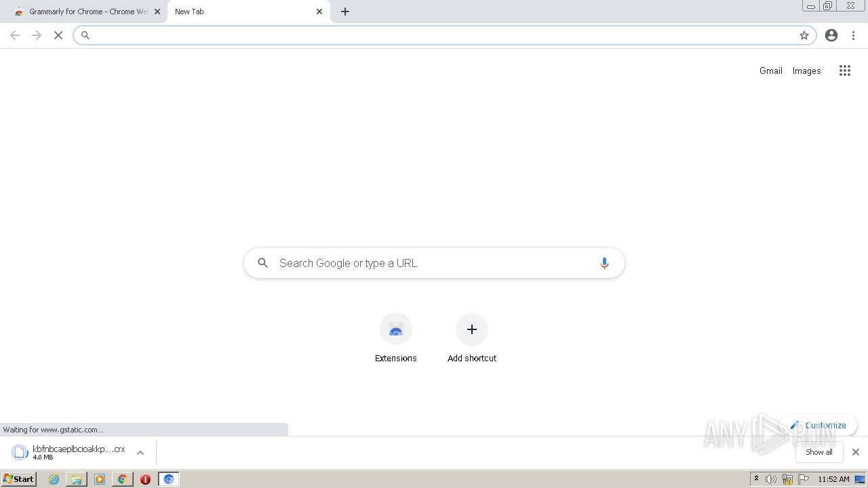Go forward to next page

point(37,35)
